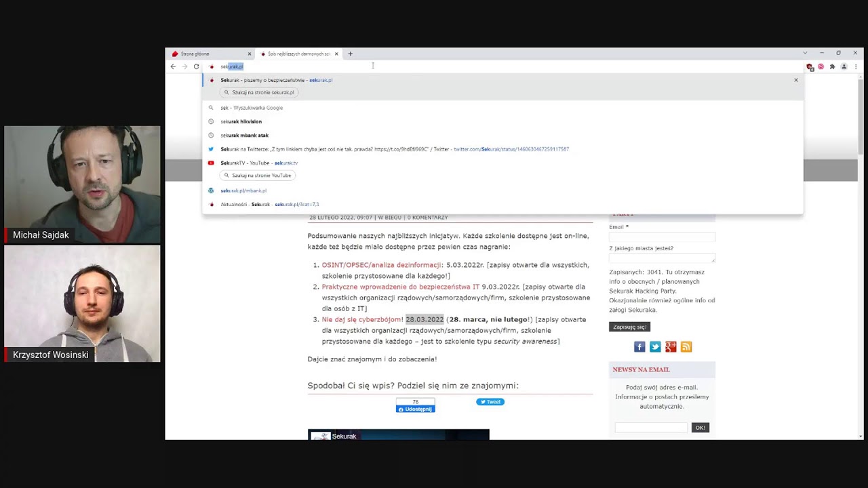Click 'Szukaj na stronie sekurak.pl' chip
868x488 pixels.
(258, 92)
